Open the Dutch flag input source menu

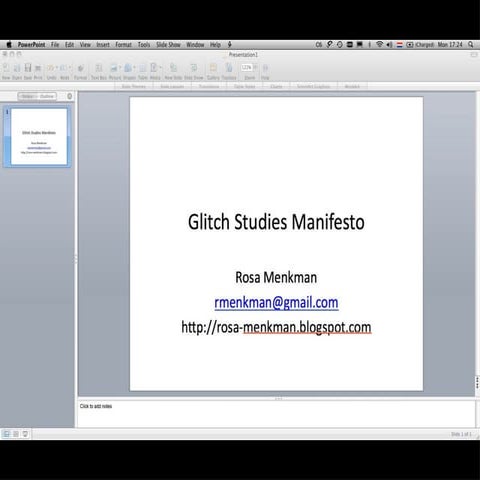(400, 45)
